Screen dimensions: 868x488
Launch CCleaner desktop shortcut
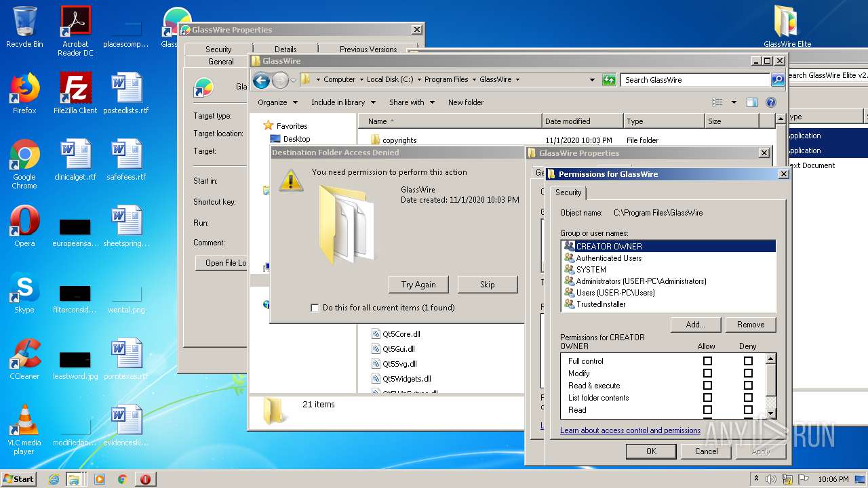(x=24, y=359)
